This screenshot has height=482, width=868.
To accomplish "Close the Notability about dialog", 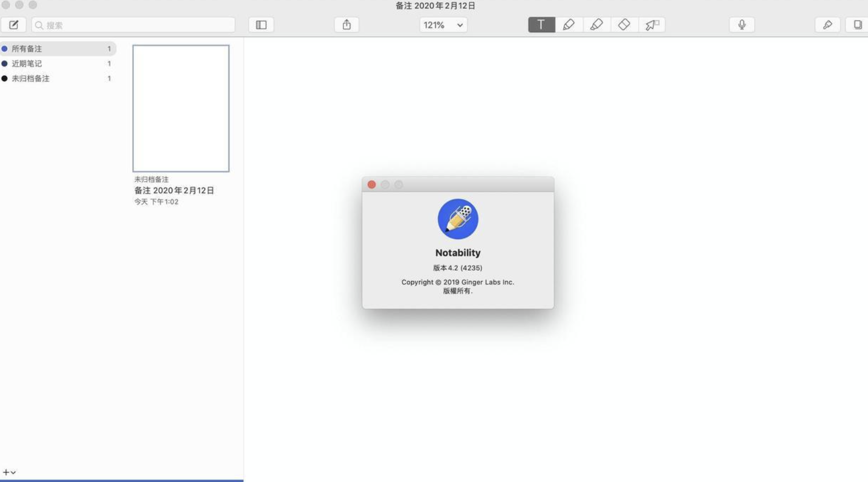I will coord(372,184).
